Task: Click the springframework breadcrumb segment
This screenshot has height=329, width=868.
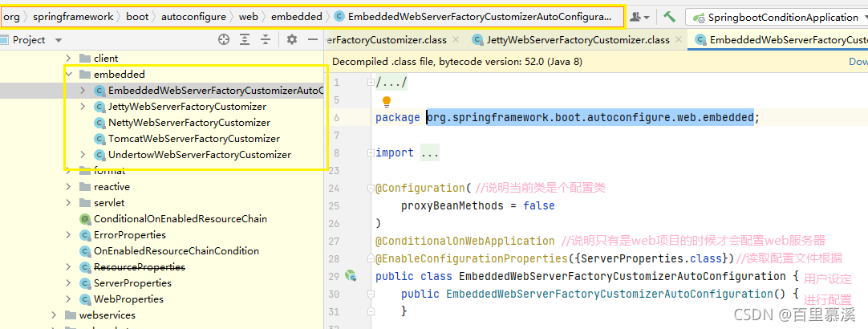Action: (73, 17)
